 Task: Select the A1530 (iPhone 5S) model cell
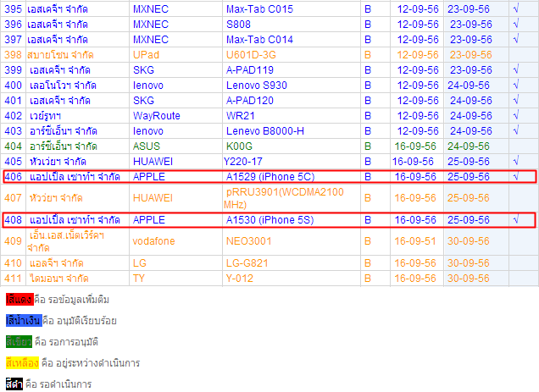[269, 220]
